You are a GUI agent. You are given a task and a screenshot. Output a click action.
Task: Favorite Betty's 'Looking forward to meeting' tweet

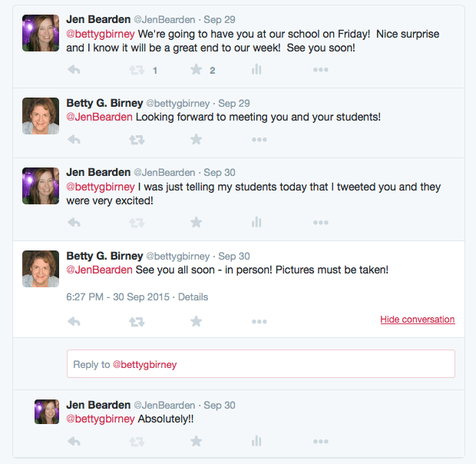pyautogui.click(x=196, y=140)
